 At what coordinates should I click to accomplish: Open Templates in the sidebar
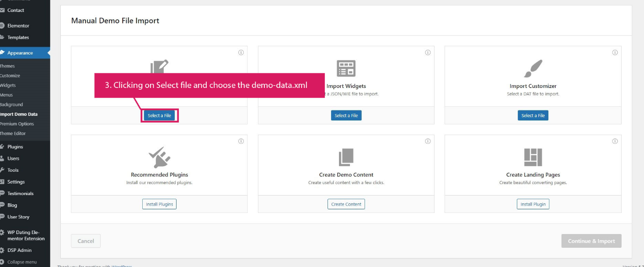[x=18, y=38]
